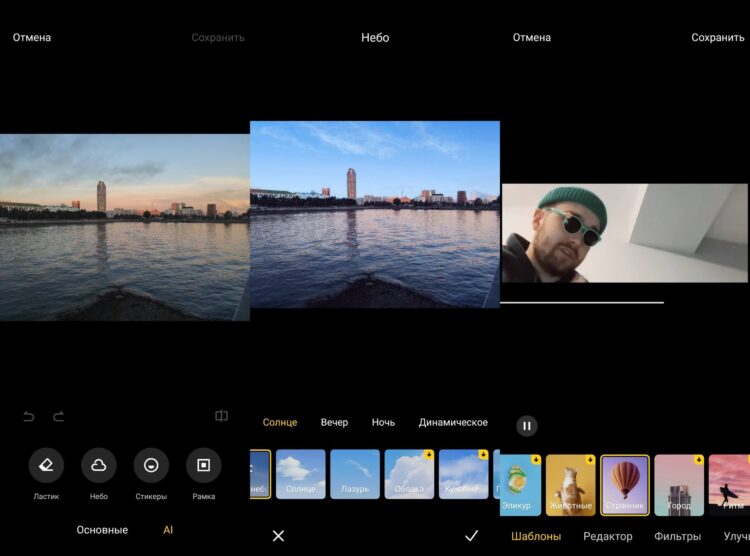
Task: Select the Динамическое sky category
Action: click(x=453, y=422)
